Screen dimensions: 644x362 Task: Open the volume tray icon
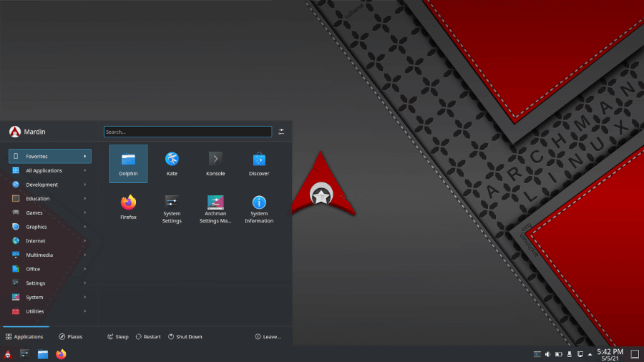547,354
